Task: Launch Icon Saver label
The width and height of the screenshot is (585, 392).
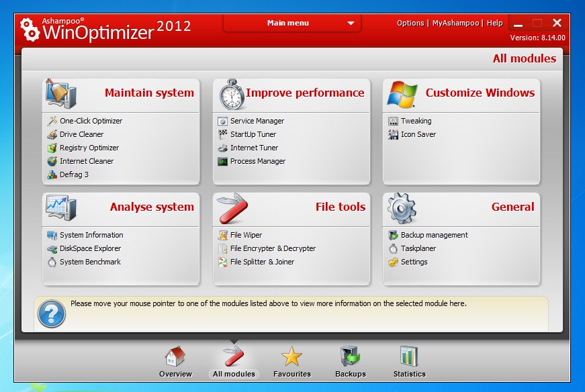Action: point(418,134)
